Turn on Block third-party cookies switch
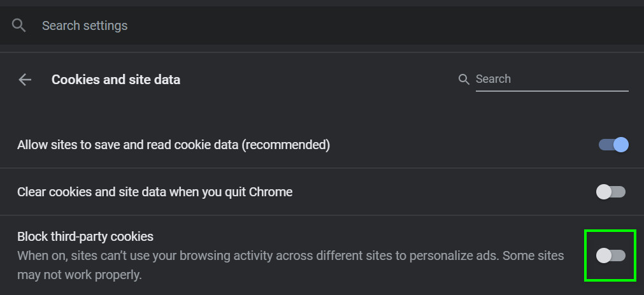This screenshot has height=295, width=644. coord(611,255)
